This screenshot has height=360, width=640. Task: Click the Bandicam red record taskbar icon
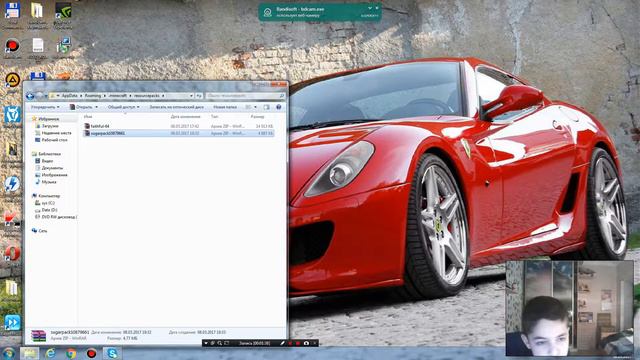[91, 353]
